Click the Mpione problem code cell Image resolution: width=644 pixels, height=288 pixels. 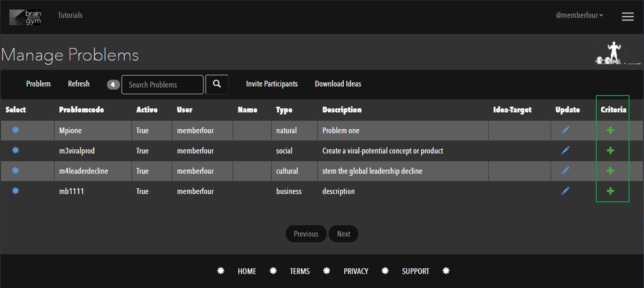point(70,131)
